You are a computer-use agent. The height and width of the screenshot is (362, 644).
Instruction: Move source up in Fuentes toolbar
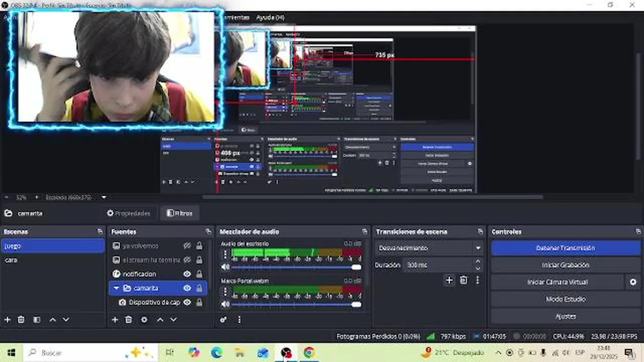tap(160, 320)
